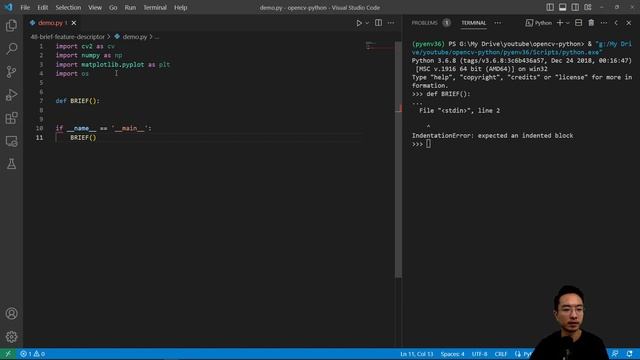The image size is (640, 360).
Task: Close the demo.py editor tab
Action: click(x=74, y=23)
